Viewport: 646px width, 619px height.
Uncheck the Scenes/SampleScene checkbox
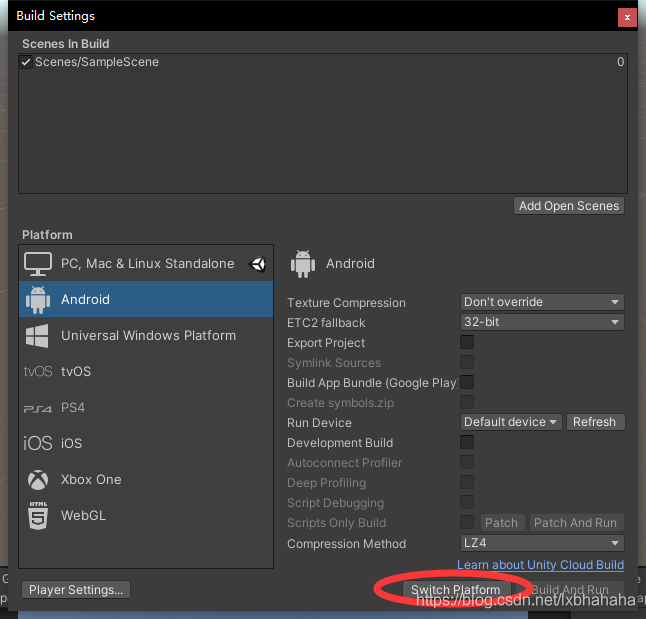point(26,62)
